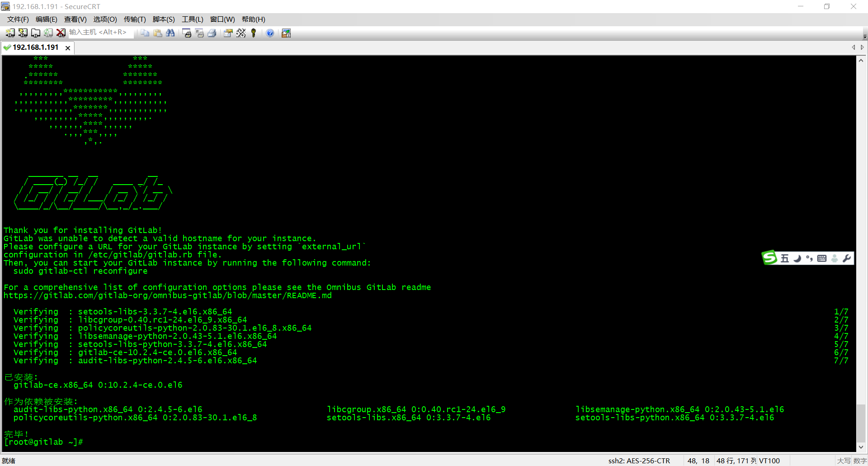Open the 脚本(S) menu

[x=164, y=19]
